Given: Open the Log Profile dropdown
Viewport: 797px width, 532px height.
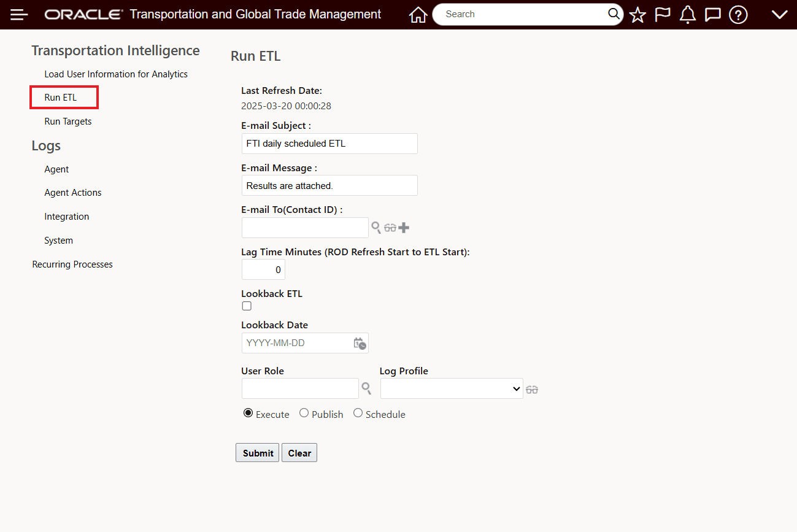Looking at the screenshot, I should coord(452,388).
